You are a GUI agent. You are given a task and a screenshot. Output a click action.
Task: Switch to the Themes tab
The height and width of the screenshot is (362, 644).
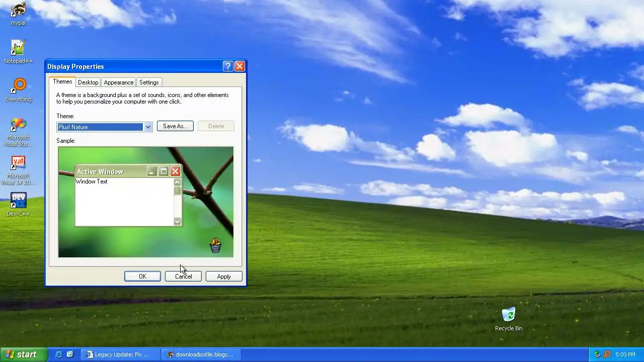pyautogui.click(x=62, y=81)
